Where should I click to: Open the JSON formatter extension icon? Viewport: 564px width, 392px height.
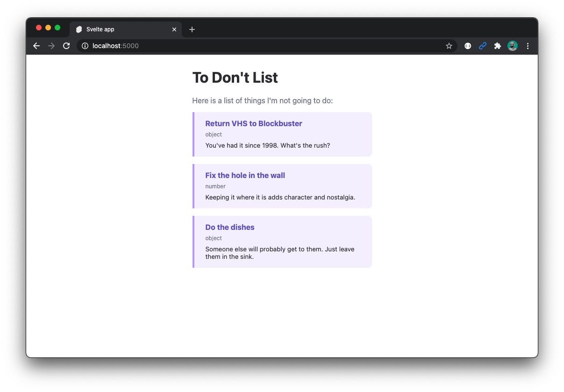coord(467,46)
